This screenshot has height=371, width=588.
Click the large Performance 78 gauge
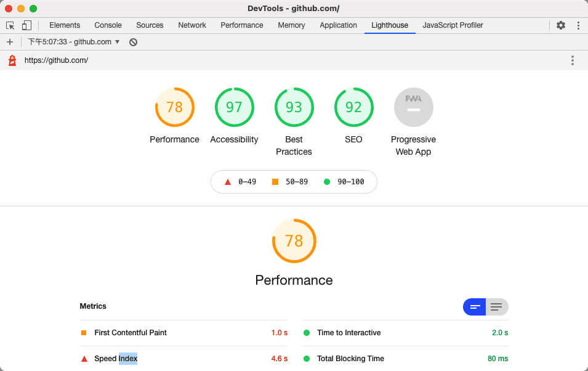(x=294, y=241)
